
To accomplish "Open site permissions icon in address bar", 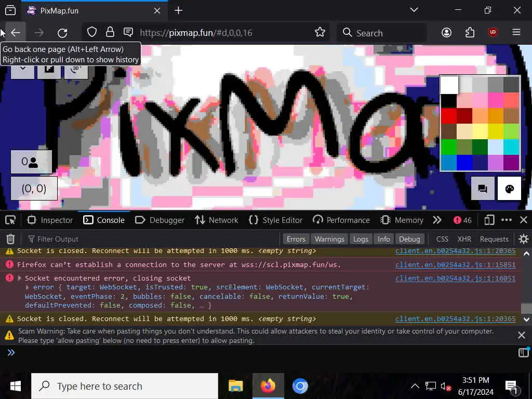I will pos(128,32).
